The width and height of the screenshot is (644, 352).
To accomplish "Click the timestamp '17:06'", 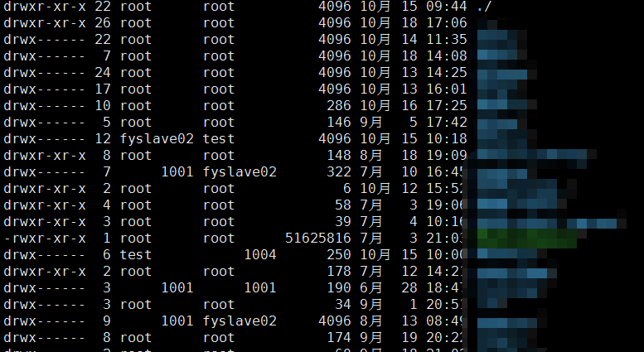I will click(447, 23).
